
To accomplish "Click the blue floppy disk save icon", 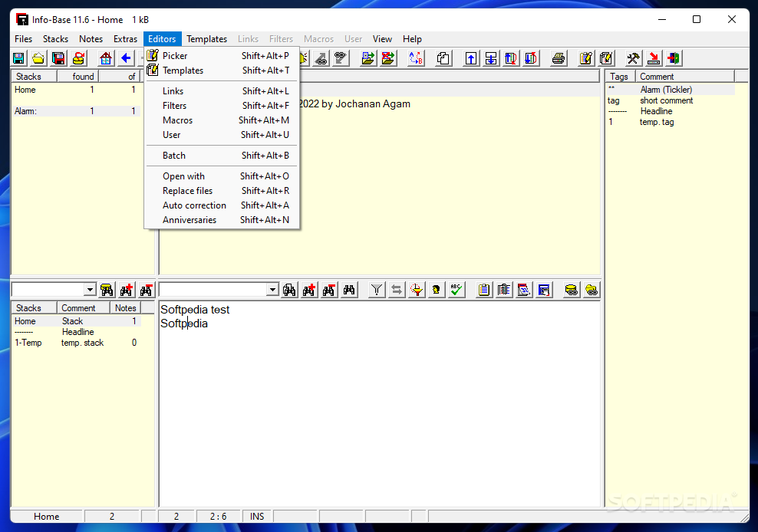I will (19, 58).
